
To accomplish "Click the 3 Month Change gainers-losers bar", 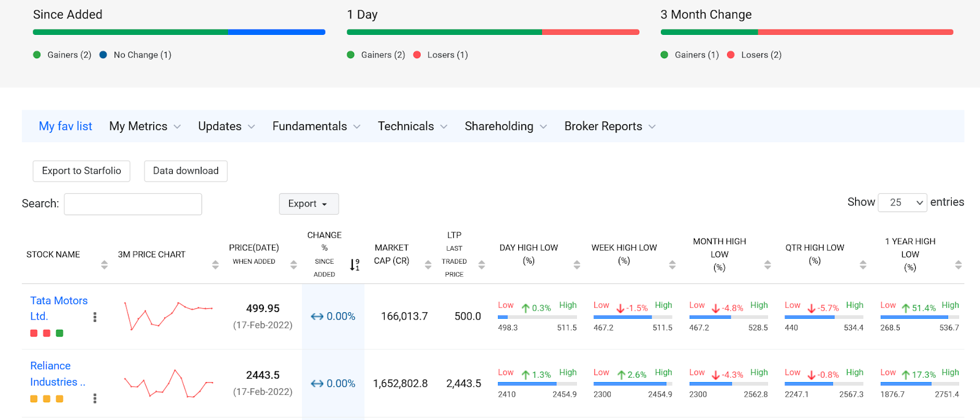I will coord(807,32).
